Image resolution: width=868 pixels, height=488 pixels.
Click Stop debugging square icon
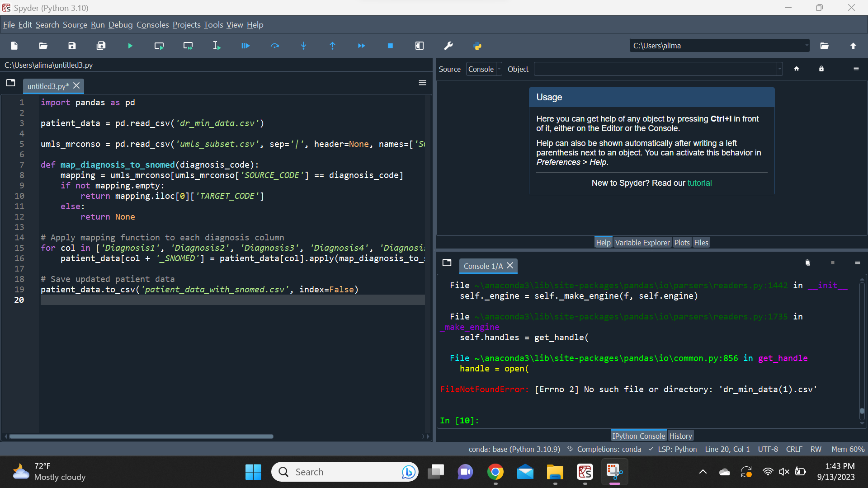click(391, 46)
